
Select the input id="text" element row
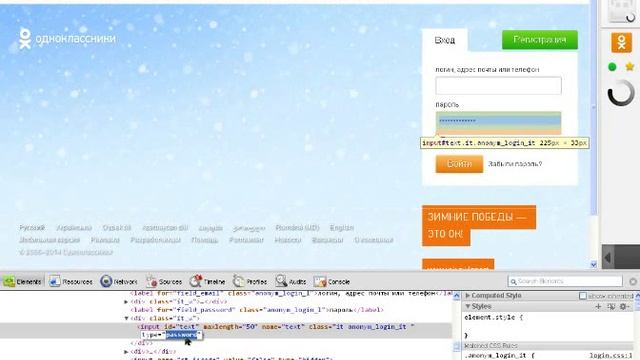point(226,331)
